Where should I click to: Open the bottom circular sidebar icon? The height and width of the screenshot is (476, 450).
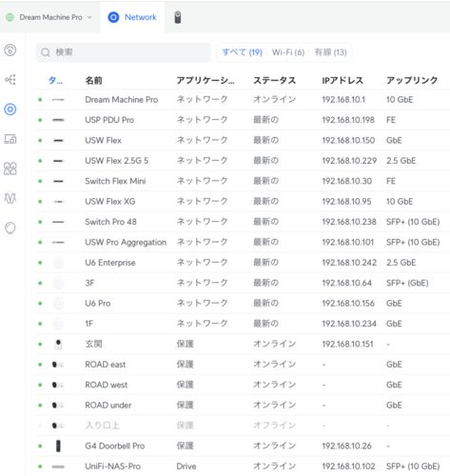[x=10, y=228]
